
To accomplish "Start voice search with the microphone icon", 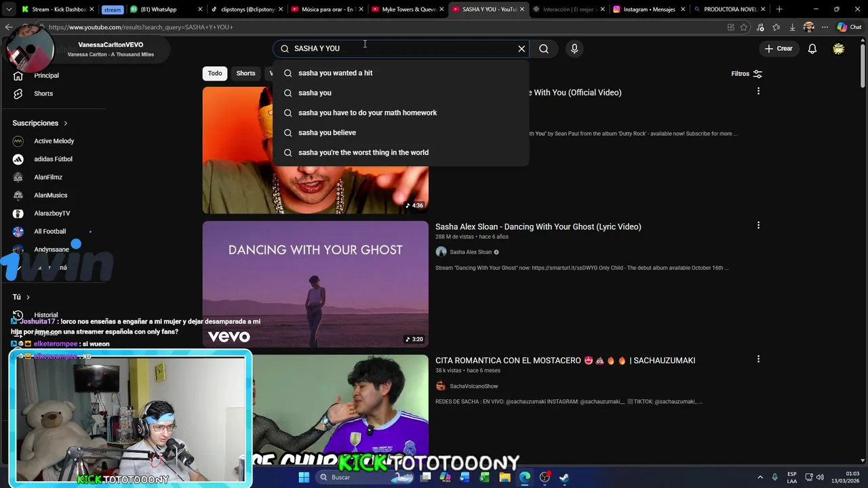I will [x=574, y=49].
